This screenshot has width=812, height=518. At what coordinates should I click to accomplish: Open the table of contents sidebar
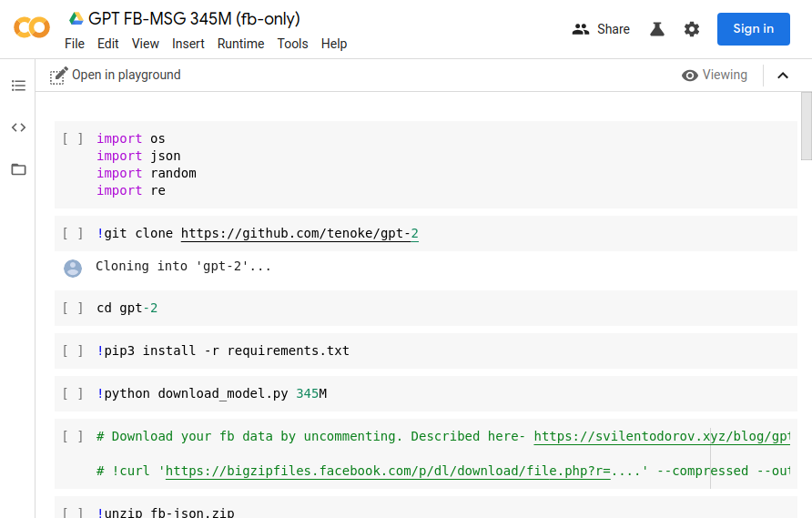click(18, 86)
